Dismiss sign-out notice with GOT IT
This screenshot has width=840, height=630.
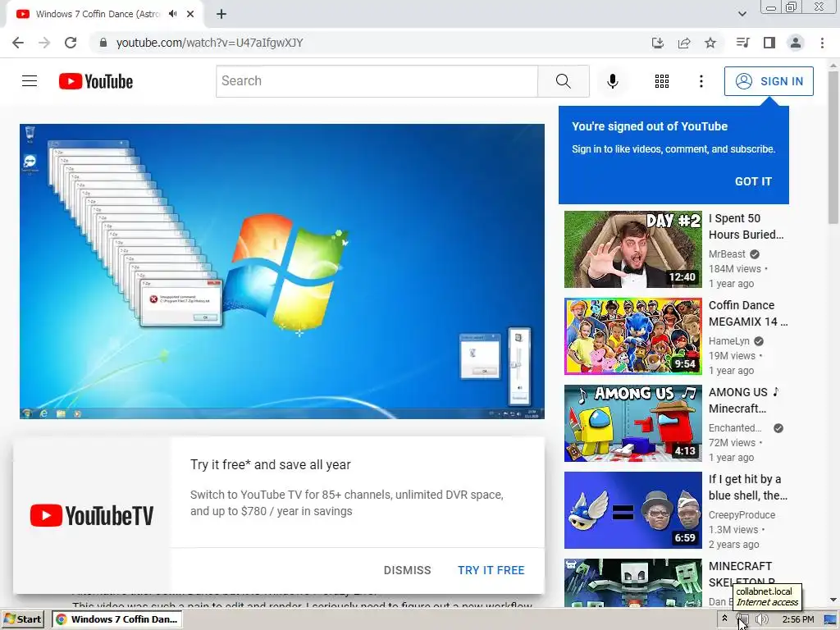tap(753, 181)
